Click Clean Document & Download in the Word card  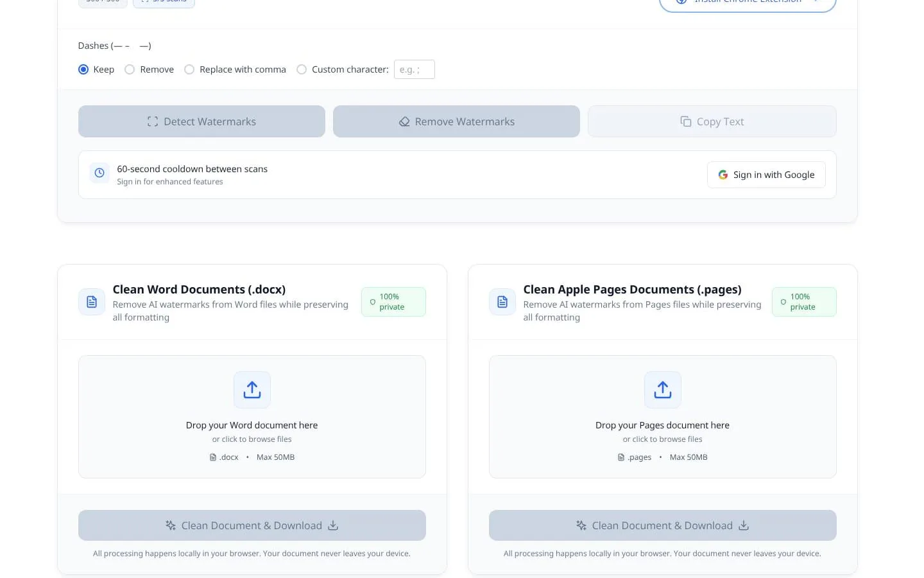click(252, 525)
